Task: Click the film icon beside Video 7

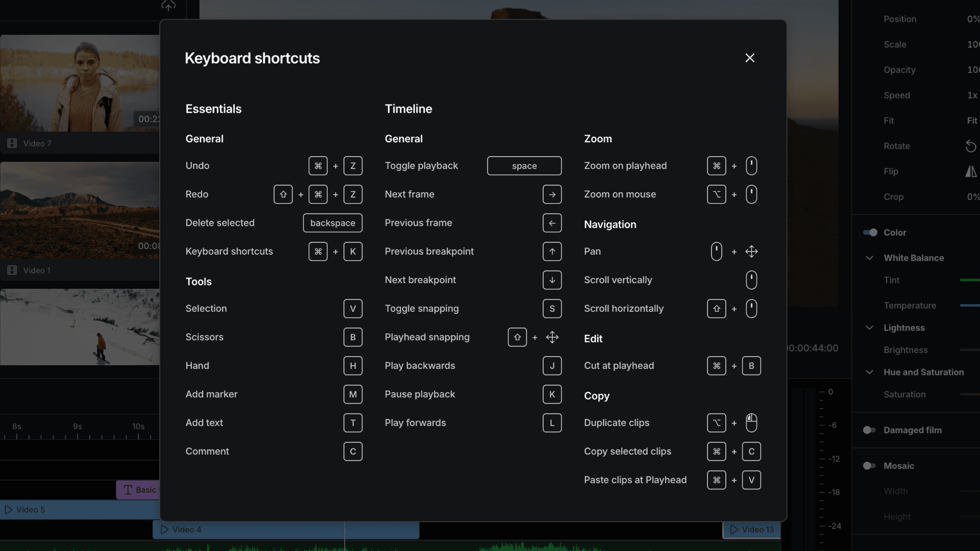Action: [x=12, y=143]
